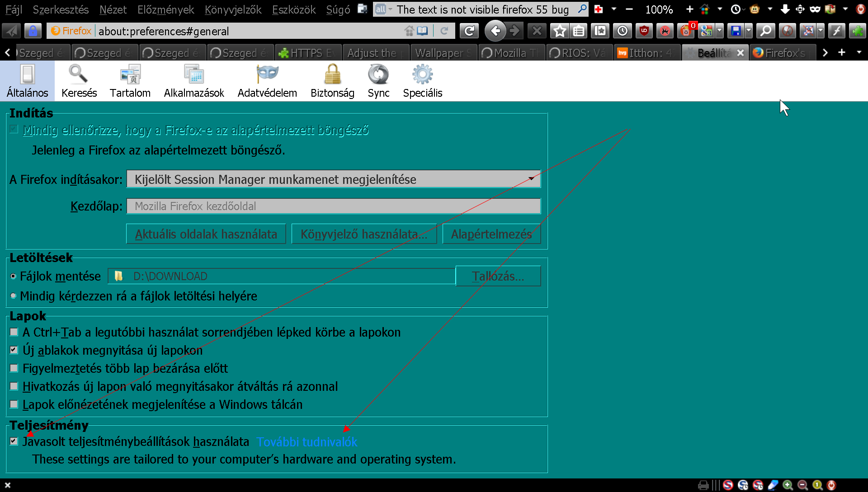
Task: Click the downloads arrow icon in menu bar
Action: coord(785,9)
